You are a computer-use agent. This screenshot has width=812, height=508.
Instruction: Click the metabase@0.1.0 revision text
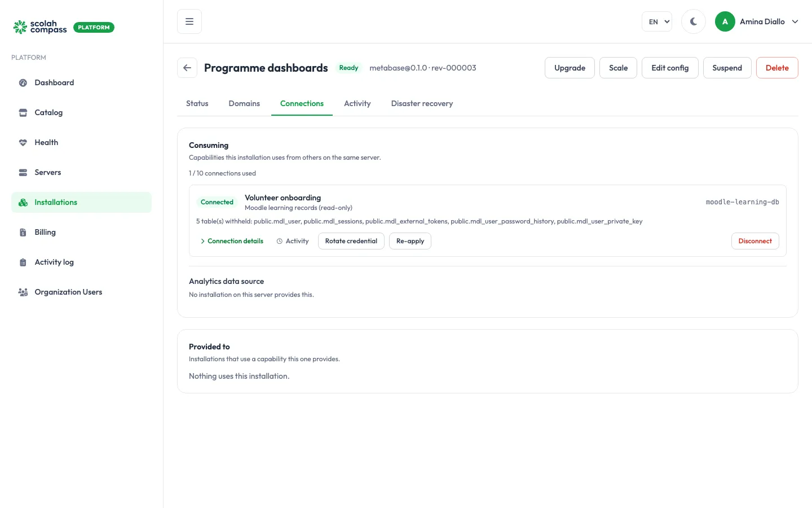pyautogui.click(x=423, y=68)
